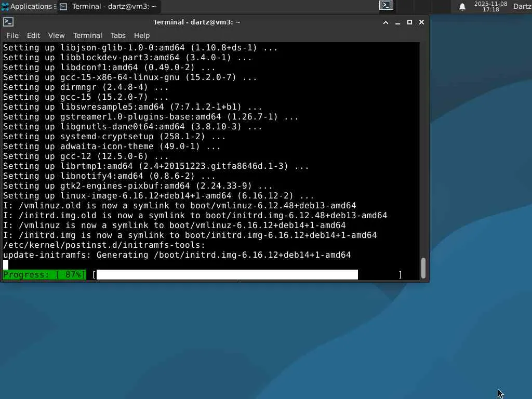Minimize the terminal window
Viewport: 532px width, 399px height.
tap(397, 22)
